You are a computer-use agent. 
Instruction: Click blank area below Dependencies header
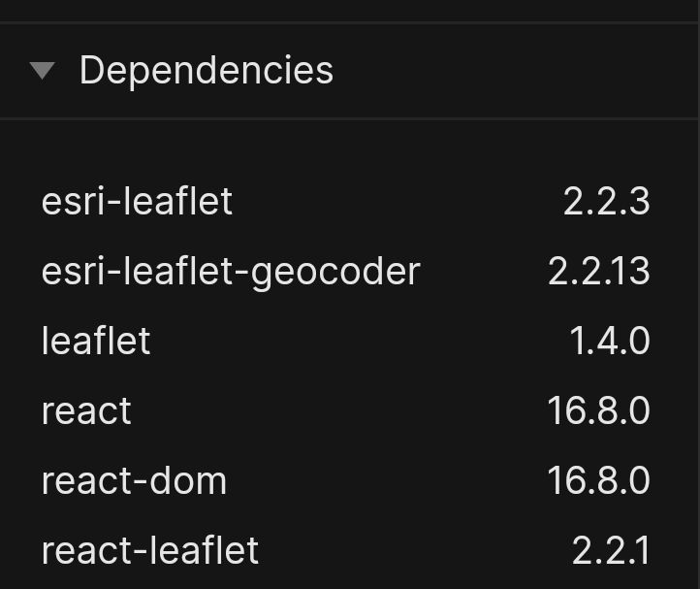(x=348, y=149)
